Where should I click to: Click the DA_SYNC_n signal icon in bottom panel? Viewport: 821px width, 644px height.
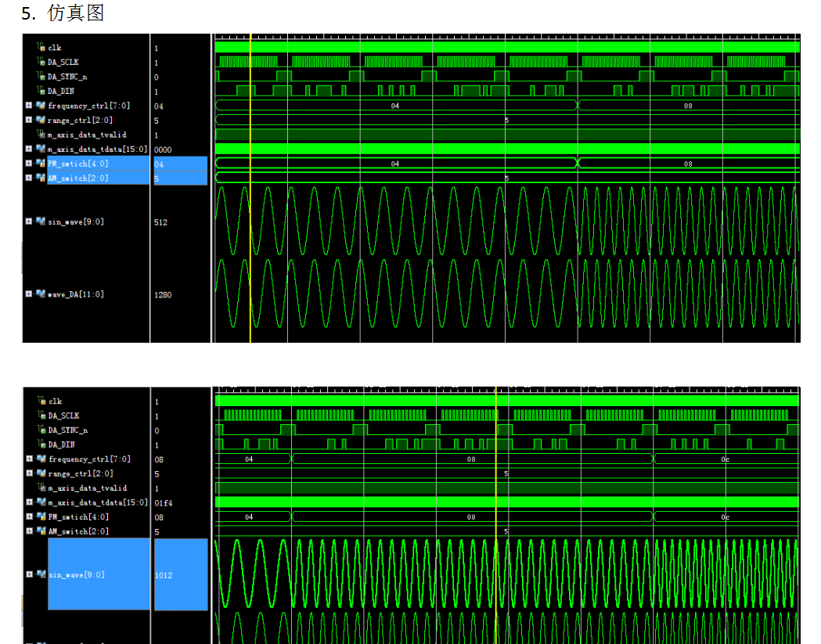coord(42,430)
